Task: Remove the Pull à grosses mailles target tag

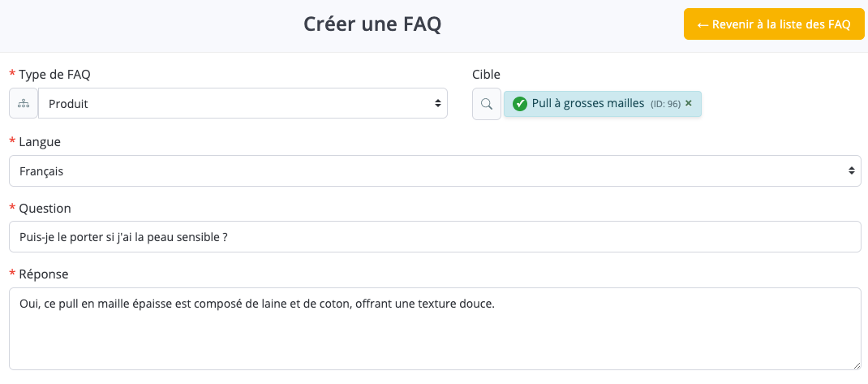Action: click(x=689, y=103)
